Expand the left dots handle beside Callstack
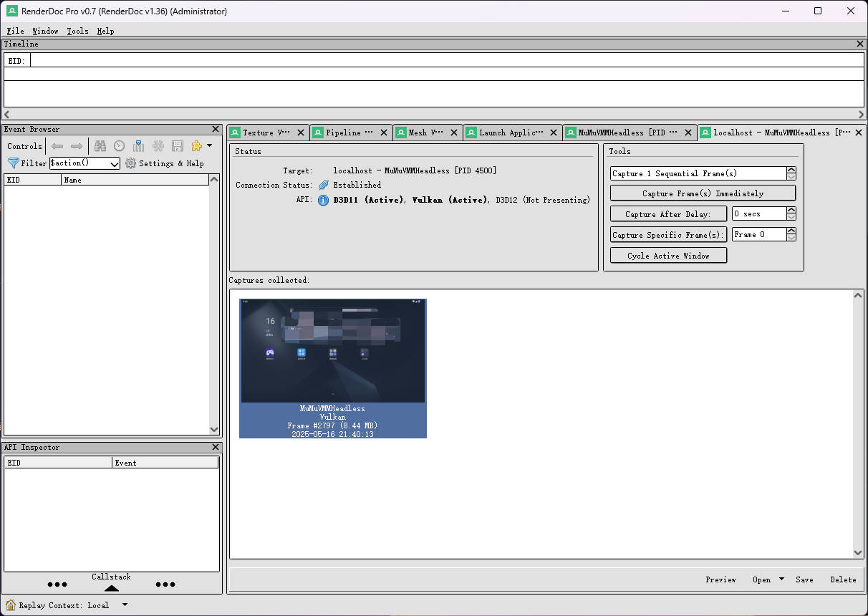The height and width of the screenshot is (616, 868). click(x=57, y=584)
